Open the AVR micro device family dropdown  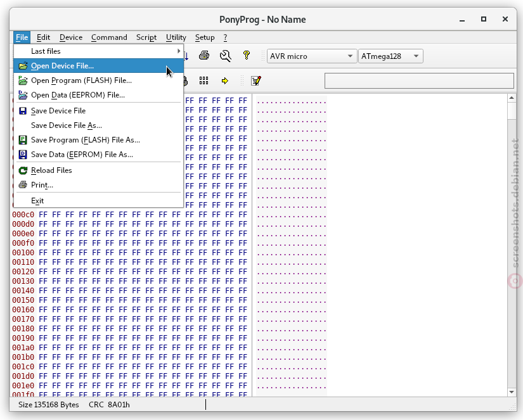click(x=311, y=56)
